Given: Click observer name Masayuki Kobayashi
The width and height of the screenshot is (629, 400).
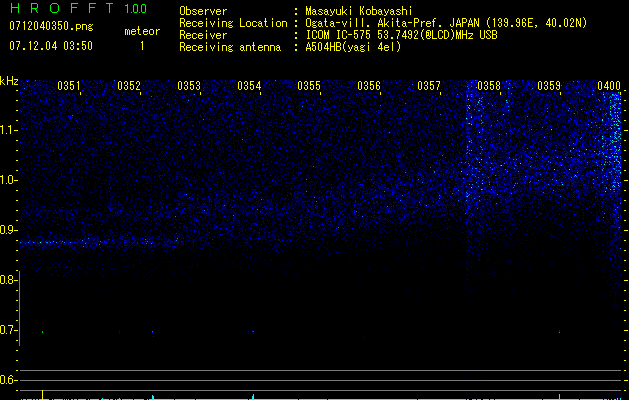Looking at the screenshot, I should pos(359,12).
